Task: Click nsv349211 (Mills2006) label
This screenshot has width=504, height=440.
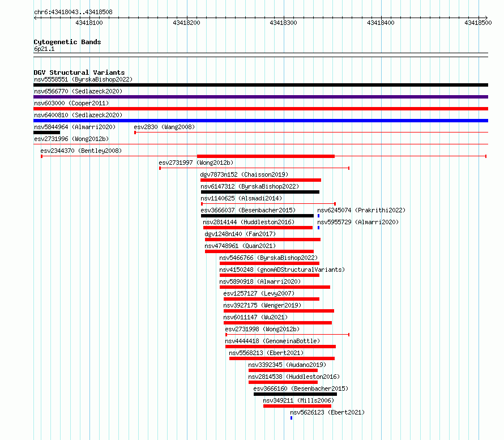Action: [298, 400]
